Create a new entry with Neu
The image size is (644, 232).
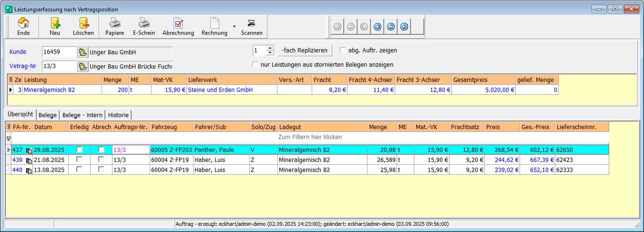[55, 26]
